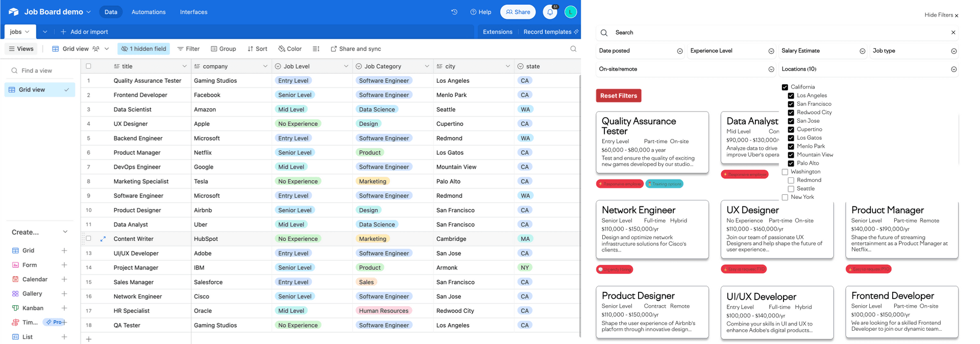Clear the job search field
The height and width of the screenshot is (344, 980).
[x=953, y=32]
